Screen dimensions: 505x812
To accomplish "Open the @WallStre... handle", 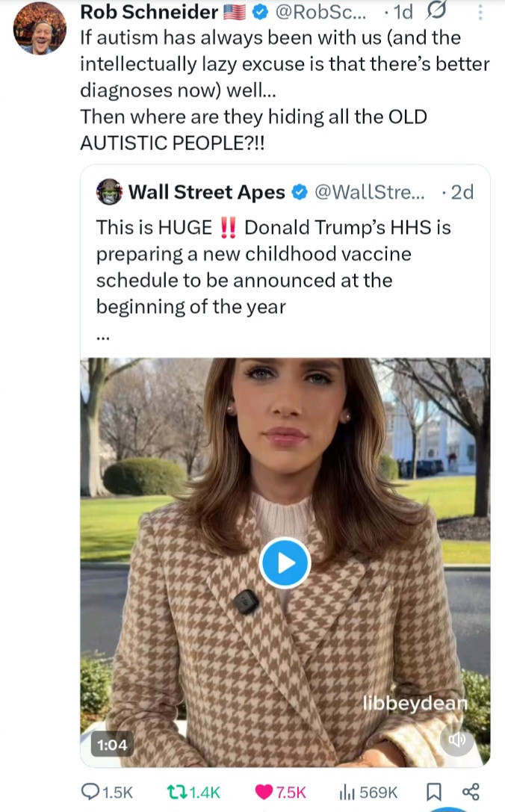I will (x=370, y=192).
